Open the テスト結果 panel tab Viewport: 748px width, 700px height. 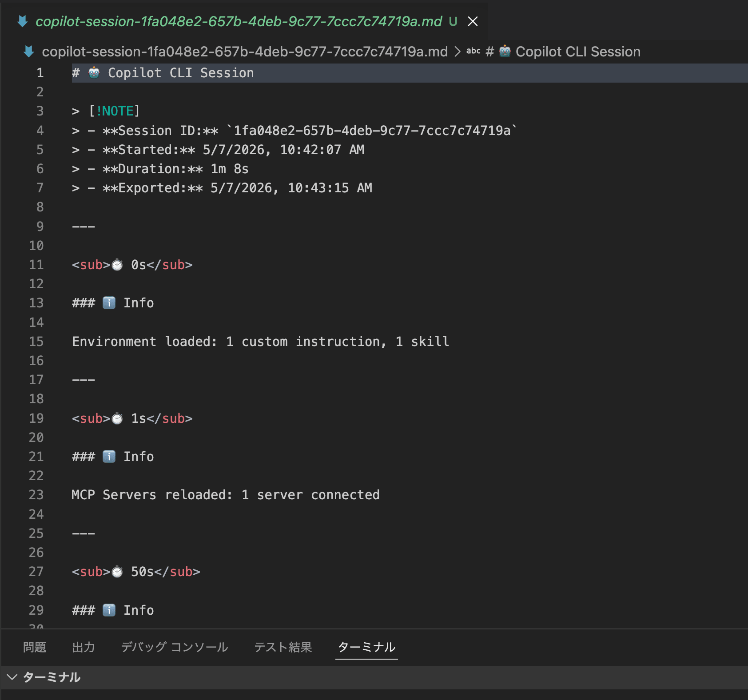tap(283, 647)
